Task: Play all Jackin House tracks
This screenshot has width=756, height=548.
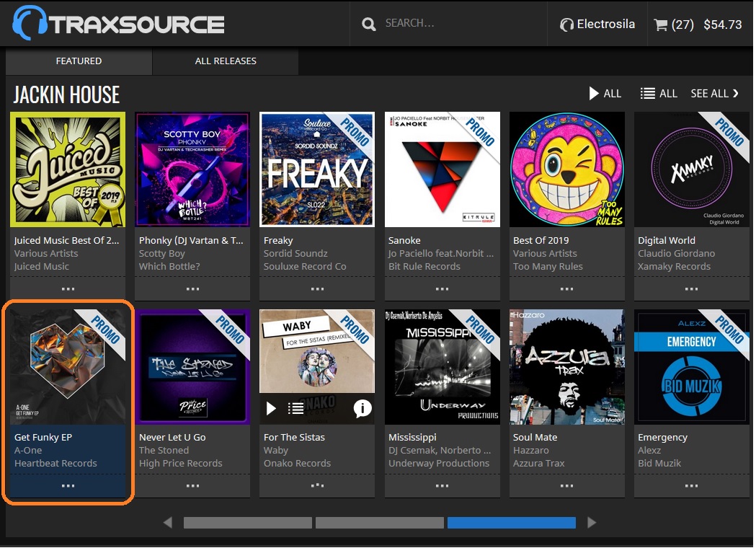Action: pyautogui.click(x=605, y=94)
